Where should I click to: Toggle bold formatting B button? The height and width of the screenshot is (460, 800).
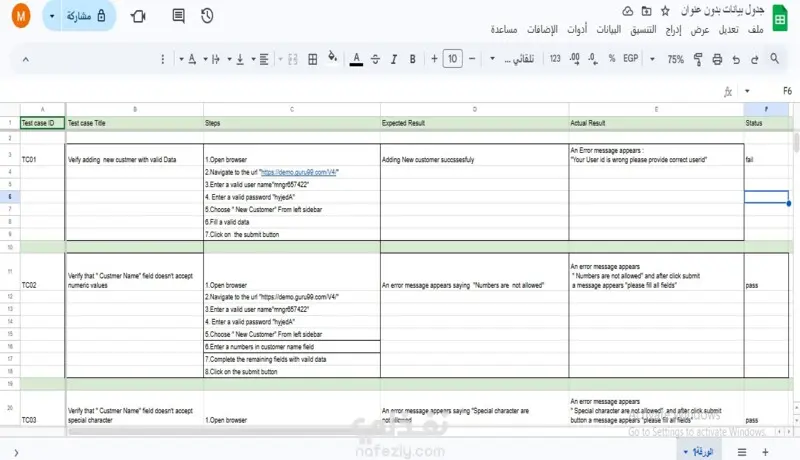tap(412, 59)
